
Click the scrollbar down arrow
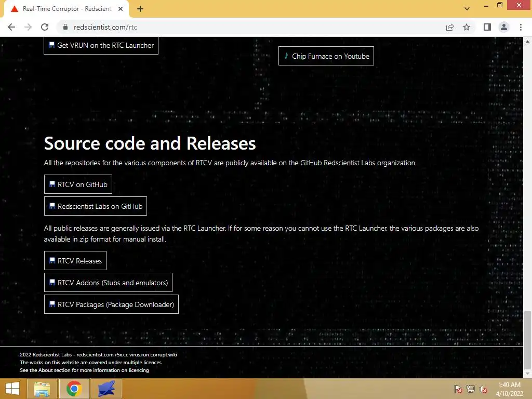click(x=528, y=374)
